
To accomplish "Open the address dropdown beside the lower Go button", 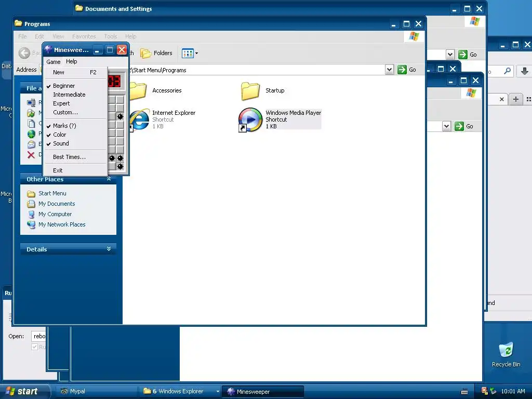I will 446,126.
